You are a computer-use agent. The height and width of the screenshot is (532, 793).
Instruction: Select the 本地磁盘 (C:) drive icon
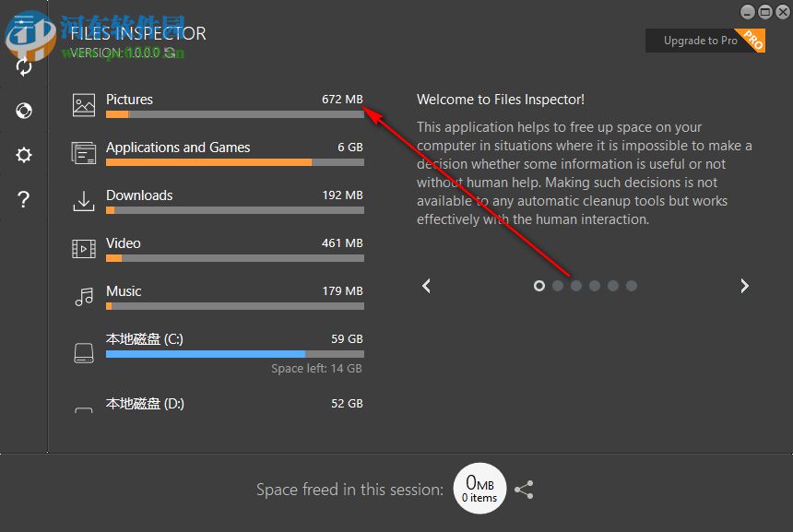[x=83, y=351]
